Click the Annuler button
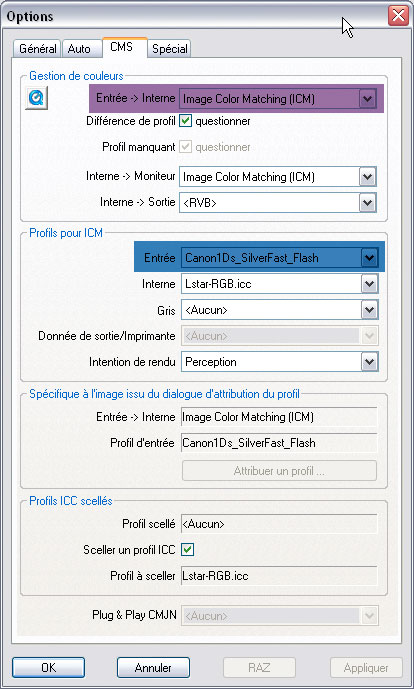Screen dimensions: 414x689 (x=153, y=667)
